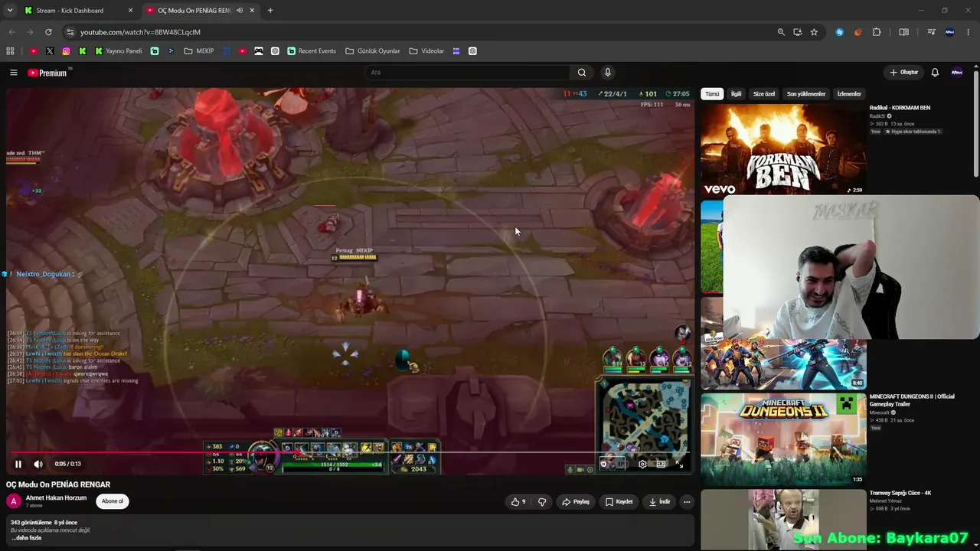This screenshot has height=551, width=980.
Task: Click the Paylaş share button
Action: (x=576, y=502)
